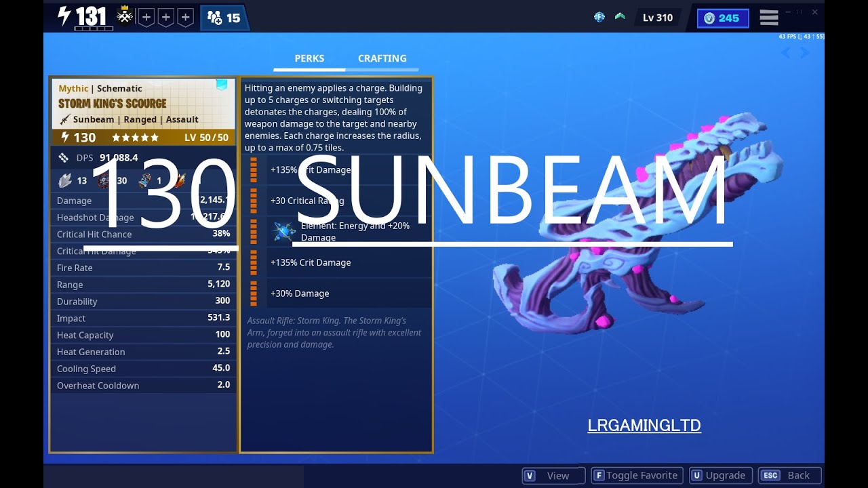This screenshot has width=868, height=488.
Task: Switch to the PERKS tab
Action: click(x=309, y=58)
